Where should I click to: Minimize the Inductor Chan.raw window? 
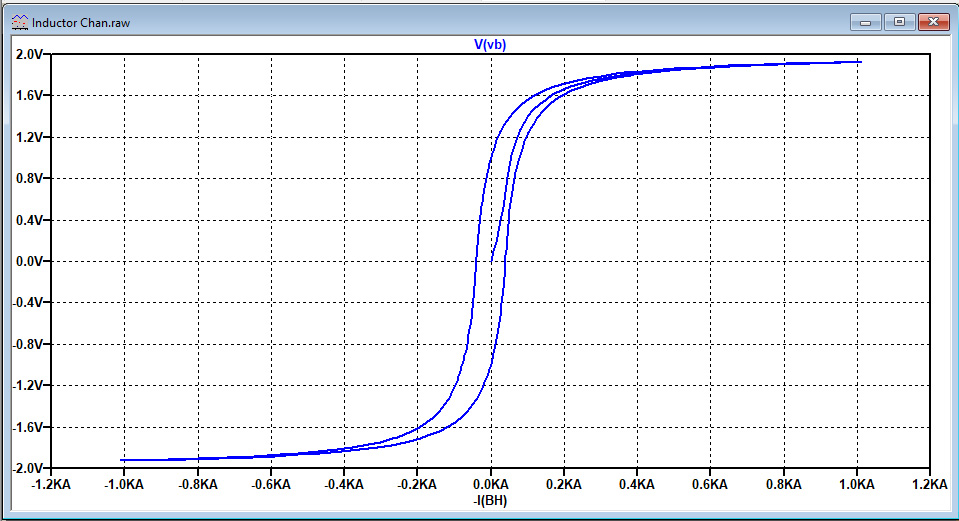[x=865, y=22]
